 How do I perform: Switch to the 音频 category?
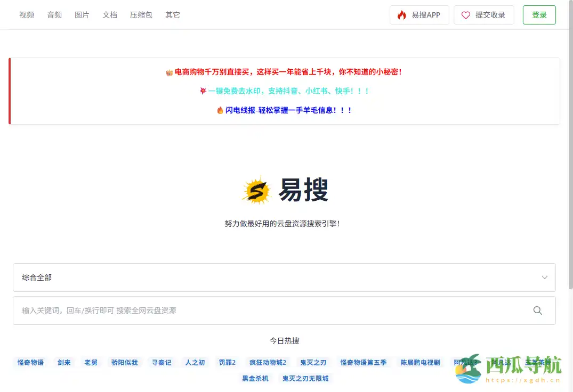(x=54, y=15)
